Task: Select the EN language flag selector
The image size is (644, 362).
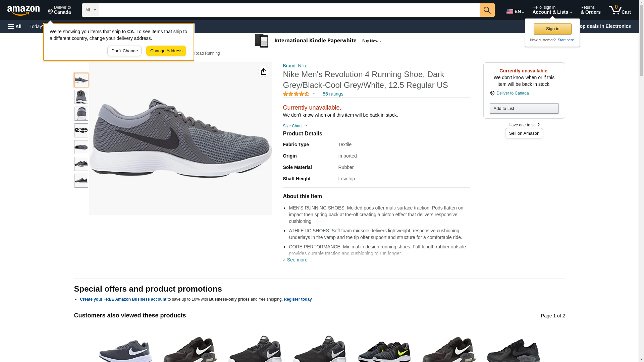Action: (x=515, y=11)
